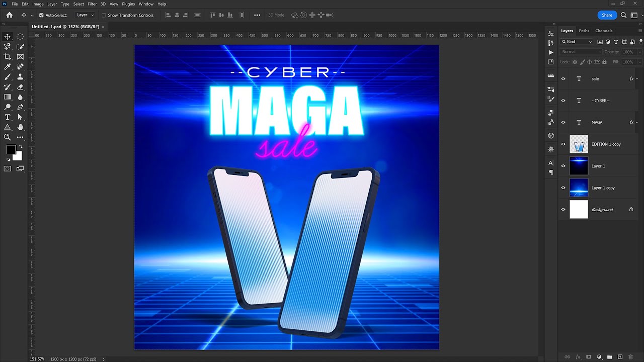Open the Layers panel menu
This screenshot has height=362, width=644.
click(x=640, y=31)
